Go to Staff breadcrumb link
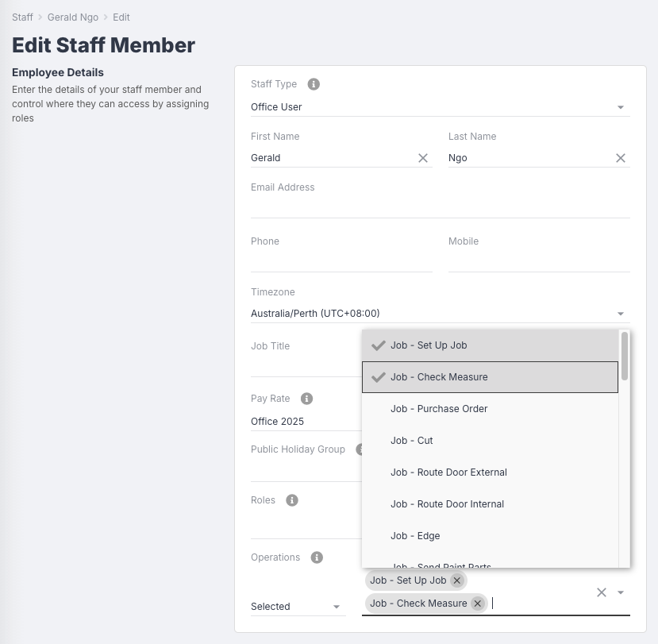658x644 pixels. pyautogui.click(x=22, y=17)
